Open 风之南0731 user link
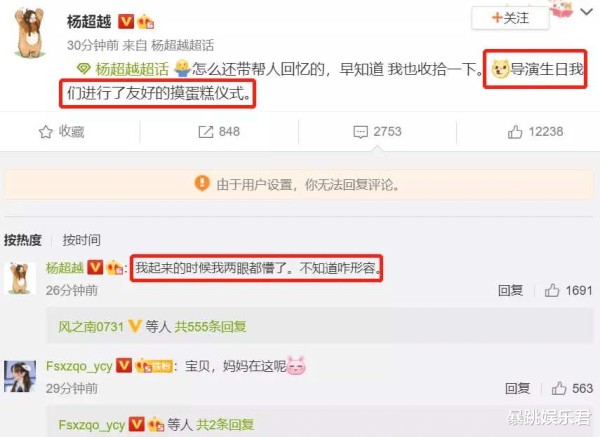Viewport: 600px width, 437px height. click(x=91, y=327)
